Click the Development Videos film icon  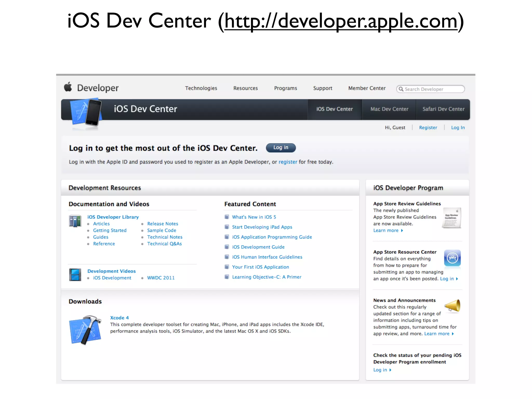(x=75, y=275)
